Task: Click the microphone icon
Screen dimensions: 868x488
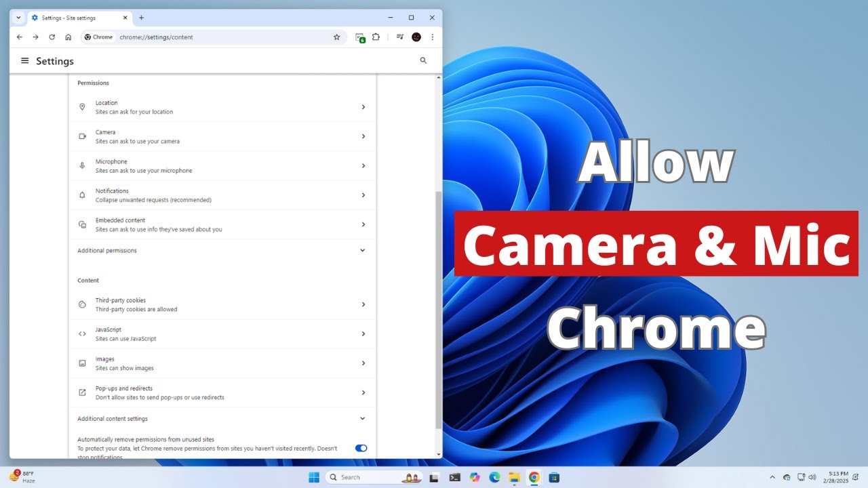Action: pyautogui.click(x=82, y=166)
